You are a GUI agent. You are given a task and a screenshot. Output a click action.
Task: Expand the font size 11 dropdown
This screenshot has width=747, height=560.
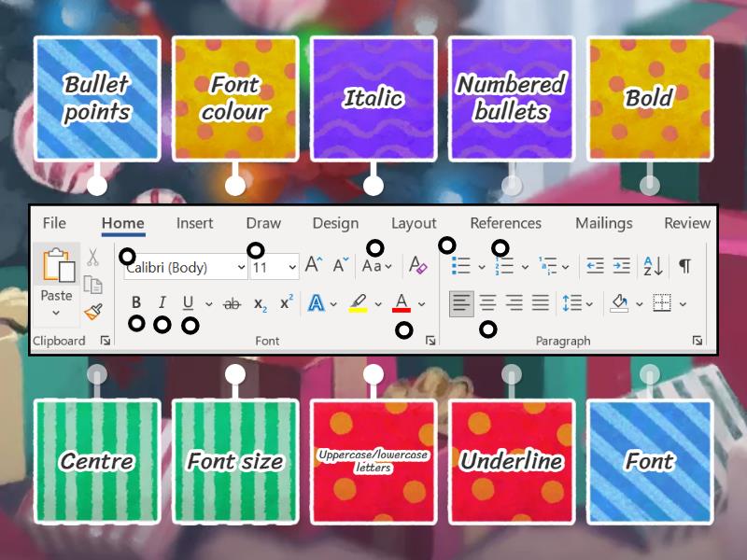[292, 267]
